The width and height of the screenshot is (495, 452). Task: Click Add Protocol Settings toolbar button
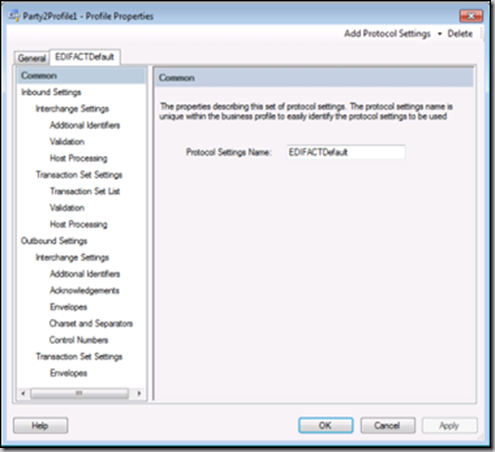pos(387,34)
